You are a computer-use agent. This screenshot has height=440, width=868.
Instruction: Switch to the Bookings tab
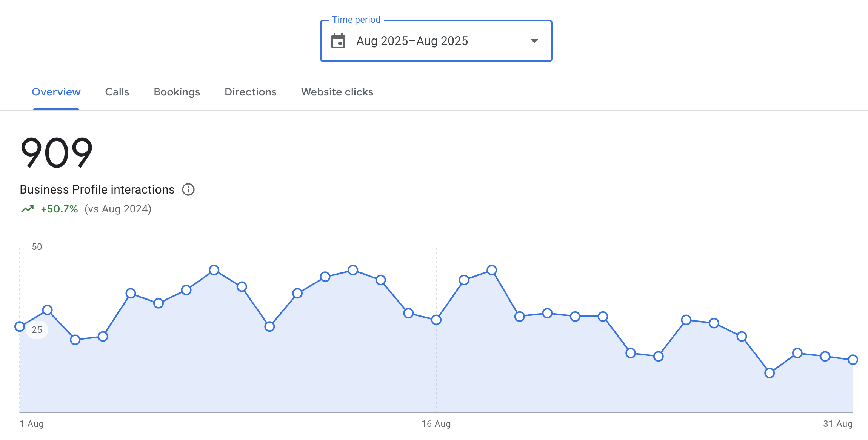[x=177, y=92]
